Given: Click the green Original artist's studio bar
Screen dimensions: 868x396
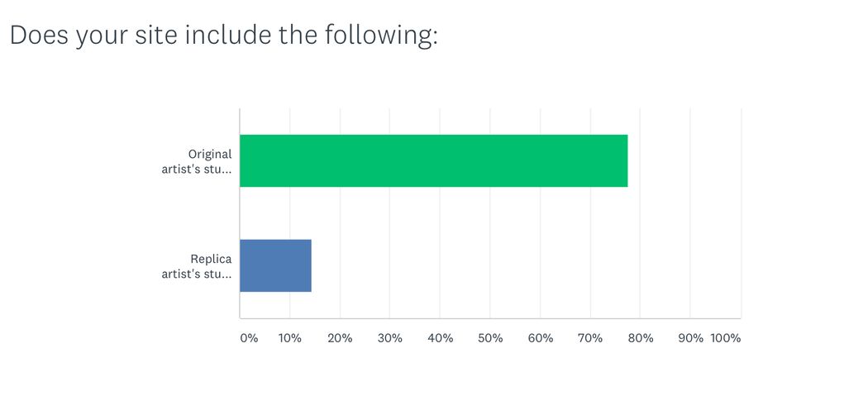Looking at the screenshot, I should pyautogui.click(x=433, y=160).
